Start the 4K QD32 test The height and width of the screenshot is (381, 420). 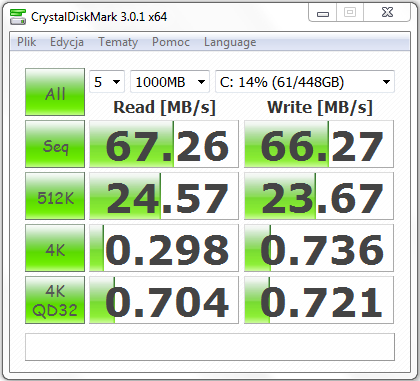click(x=55, y=300)
